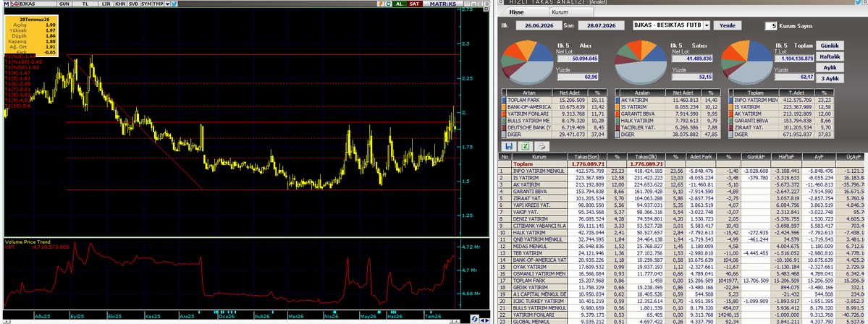Open the Twitter bird icon in chart toolbar
Screen dimensions: 868x324
point(174,4)
